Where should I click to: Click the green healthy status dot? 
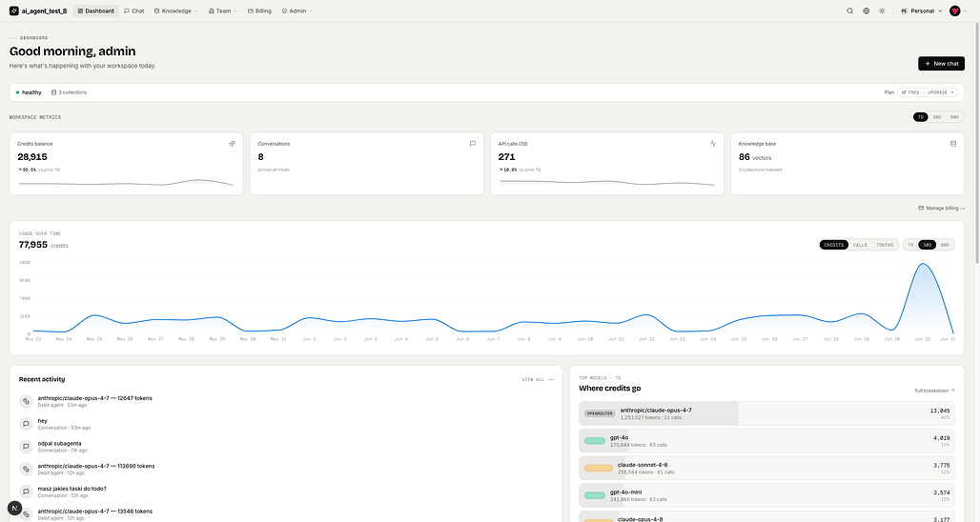[17, 92]
